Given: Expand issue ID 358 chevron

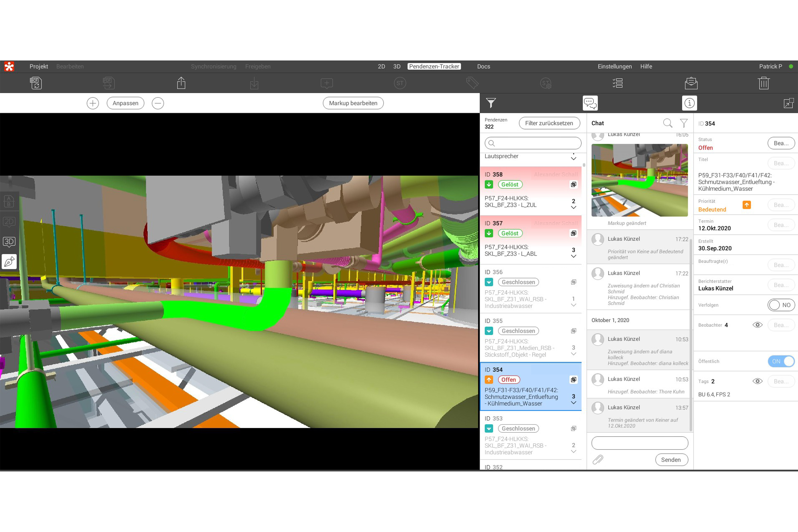Looking at the screenshot, I should pyautogui.click(x=573, y=208).
